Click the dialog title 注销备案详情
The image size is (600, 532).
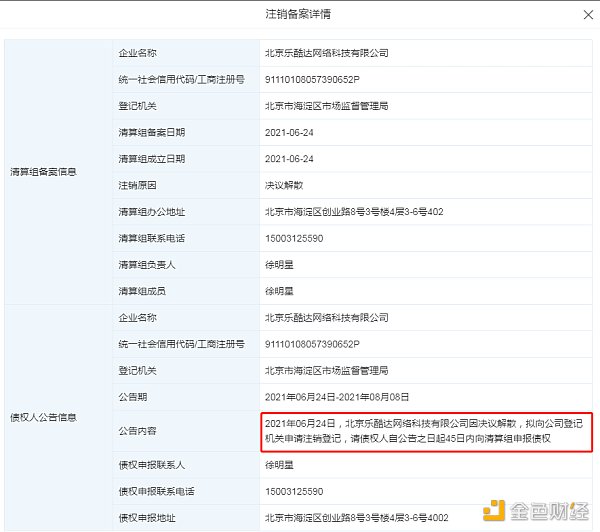click(x=298, y=14)
